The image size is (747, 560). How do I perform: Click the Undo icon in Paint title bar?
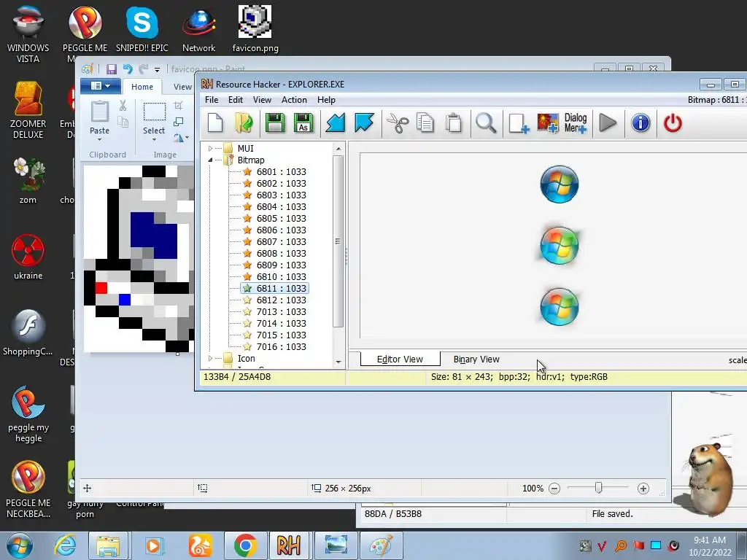pos(128,69)
